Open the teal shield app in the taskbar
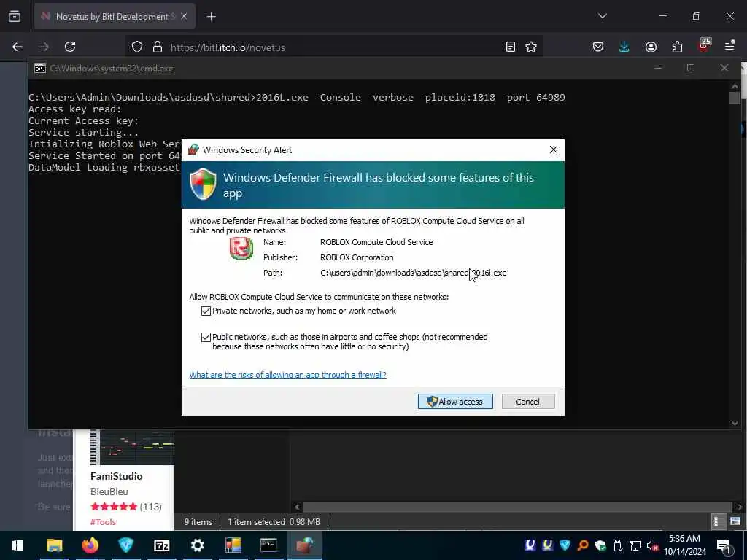This screenshot has width=747, height=560. [x=125, y=545]
